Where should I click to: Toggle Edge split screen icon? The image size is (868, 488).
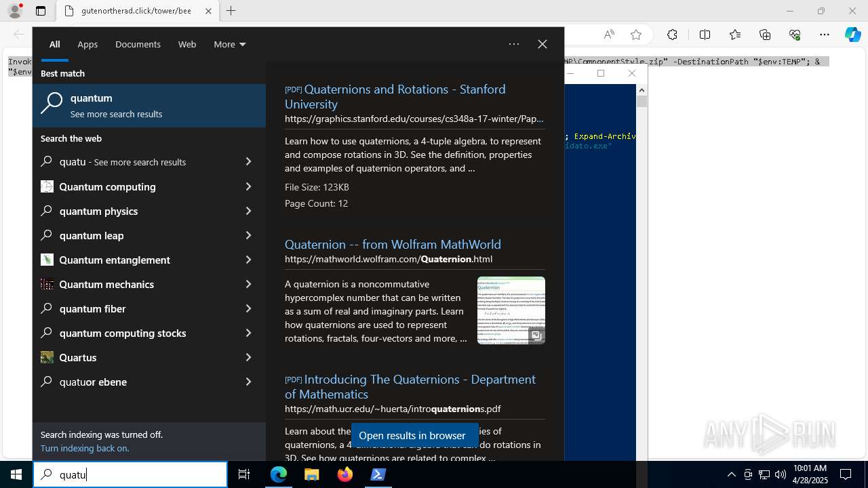705,35
